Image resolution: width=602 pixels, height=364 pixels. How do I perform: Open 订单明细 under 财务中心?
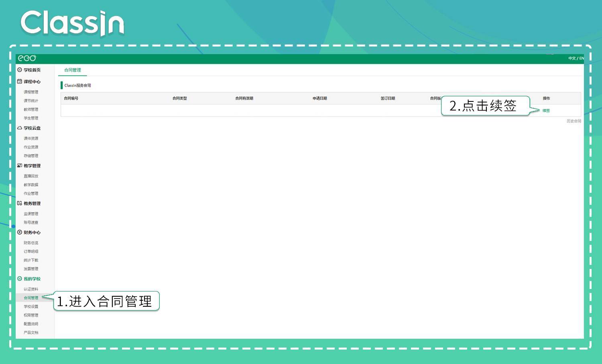(31, 251)
